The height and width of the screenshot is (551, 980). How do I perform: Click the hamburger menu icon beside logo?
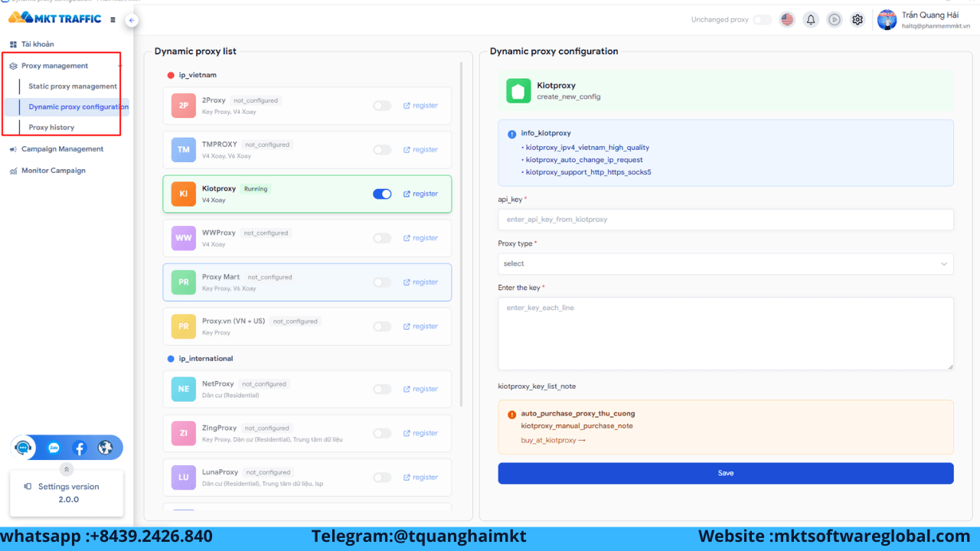tap(113, 20)
